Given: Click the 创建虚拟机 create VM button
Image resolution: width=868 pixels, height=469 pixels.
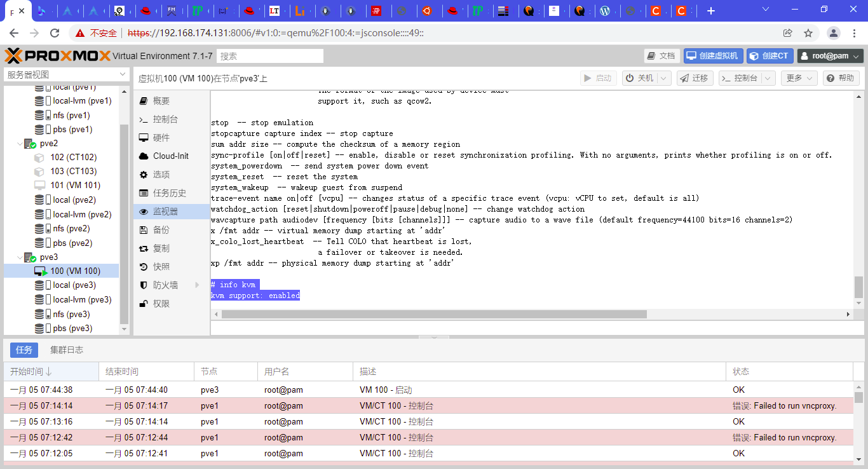Looking at the screenshot, I should [x=713, y=55].
